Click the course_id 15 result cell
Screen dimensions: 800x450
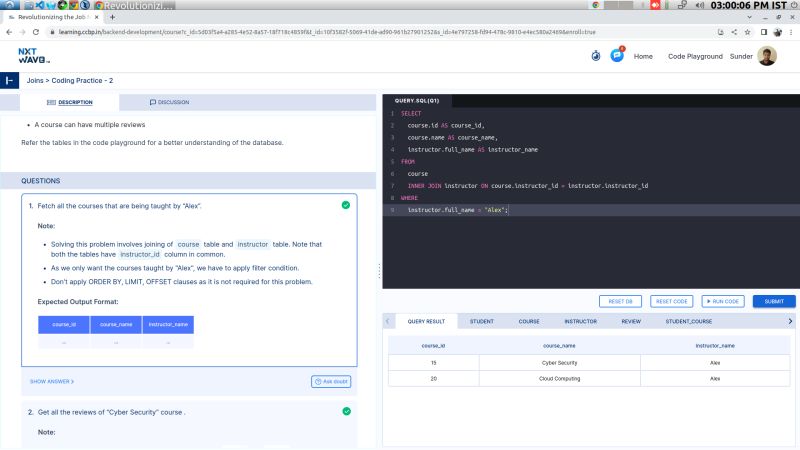coord(434,363)
